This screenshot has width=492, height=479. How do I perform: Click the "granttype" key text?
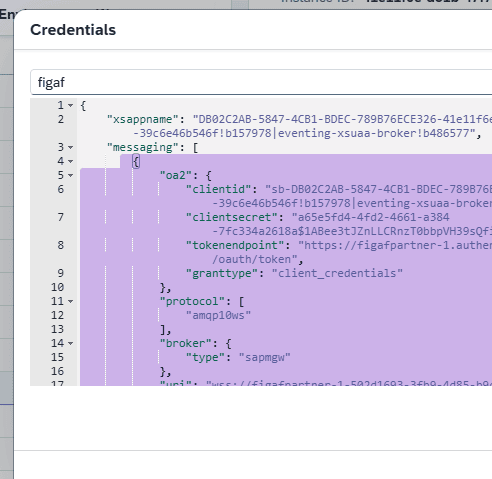pyautogui.click(x=222, y=273)
